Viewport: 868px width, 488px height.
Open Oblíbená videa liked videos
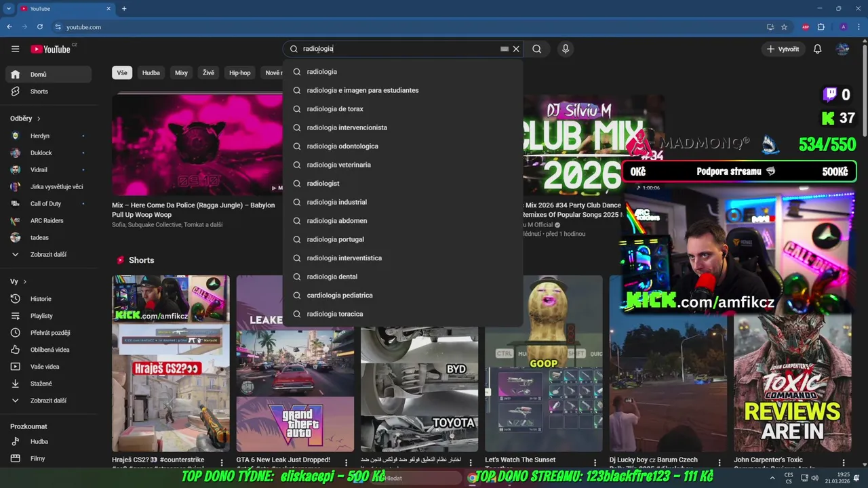click(x=47, y=350)
